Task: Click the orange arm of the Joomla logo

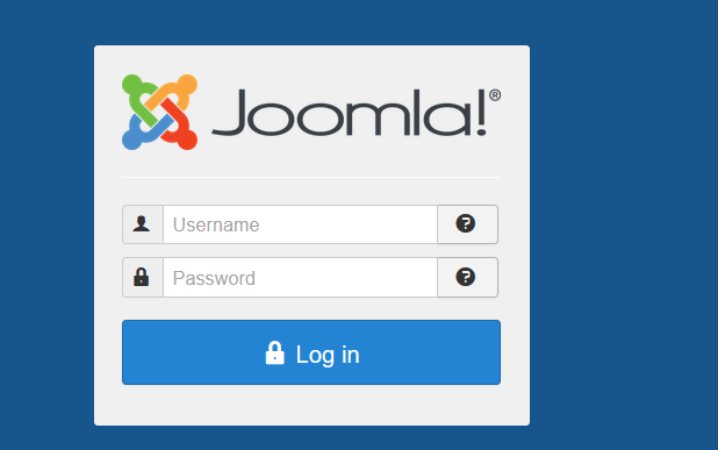Action: 177,92
